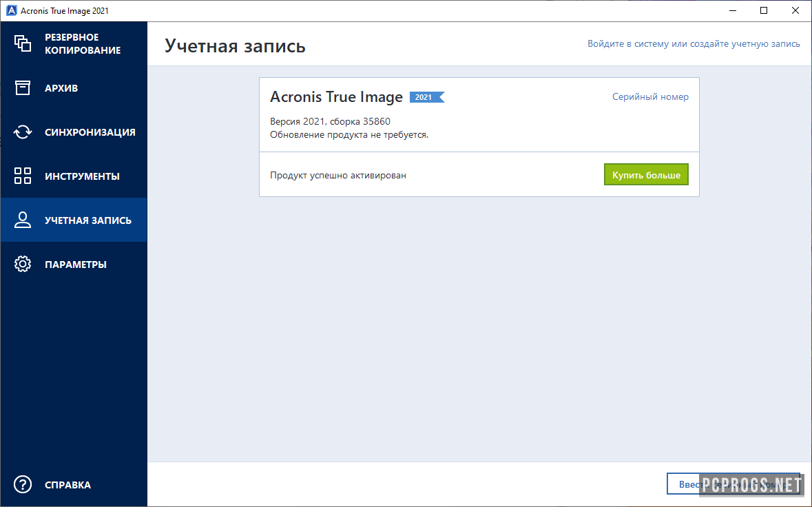The height and width of the screenshot is (507, 812).
Task: Click the help question mark icon
Action: tap(23, 485)
